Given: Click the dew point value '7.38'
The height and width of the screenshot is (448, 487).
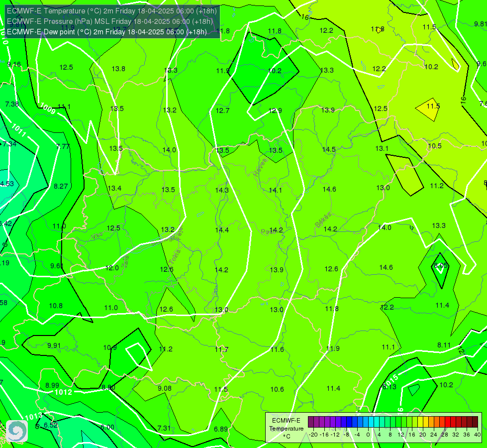Looking at the screenshot, I should 12,104.
